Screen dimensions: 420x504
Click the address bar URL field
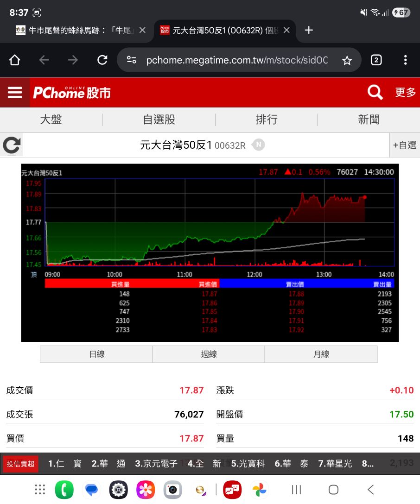click(x=237, y=60)
